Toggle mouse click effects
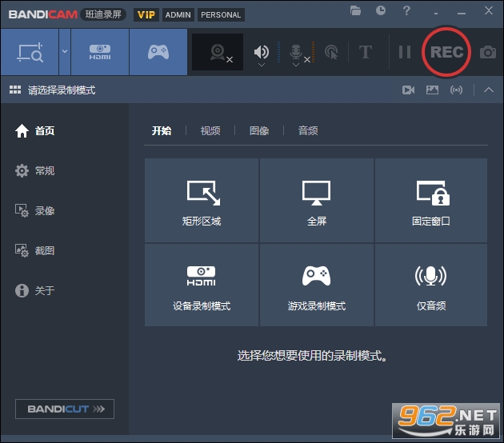504x443 pixels. (x=331, y=52)
